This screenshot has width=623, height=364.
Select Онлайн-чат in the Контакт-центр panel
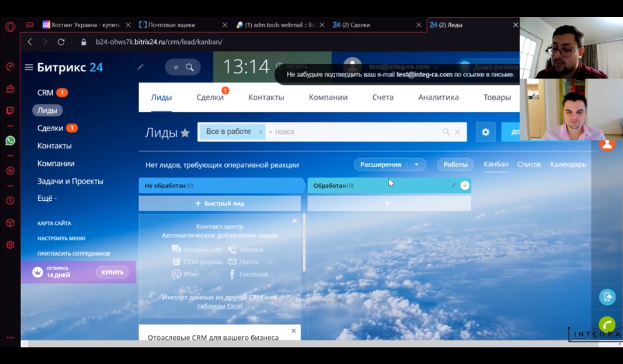tap(197, 250)
